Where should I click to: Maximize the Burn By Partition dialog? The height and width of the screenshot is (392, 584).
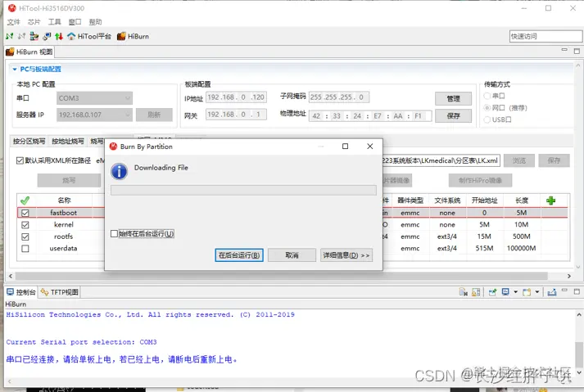click(346, 146)
